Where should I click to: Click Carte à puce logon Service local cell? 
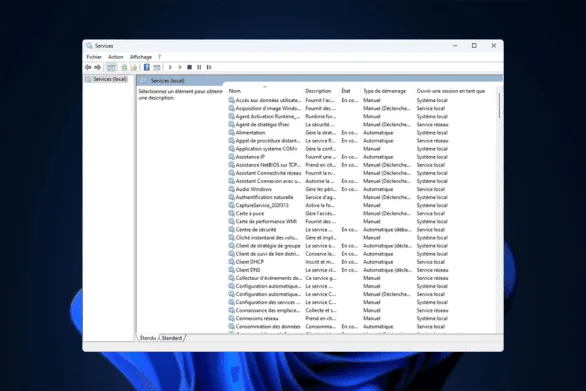pos(431,213)
